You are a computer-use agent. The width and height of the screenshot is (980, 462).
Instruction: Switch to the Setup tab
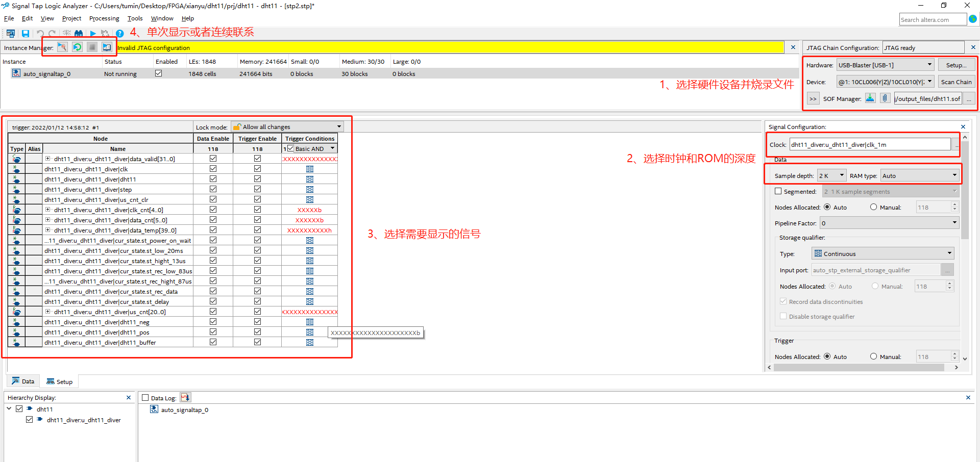click(59, 381)
